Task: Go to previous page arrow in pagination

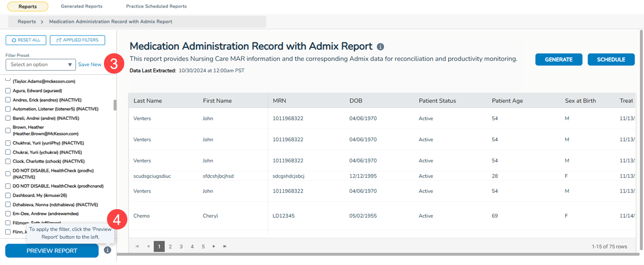Action: 148,246
